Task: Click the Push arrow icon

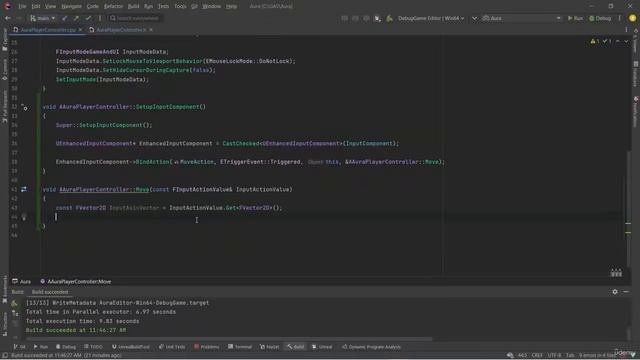Action: pos(76,18)
